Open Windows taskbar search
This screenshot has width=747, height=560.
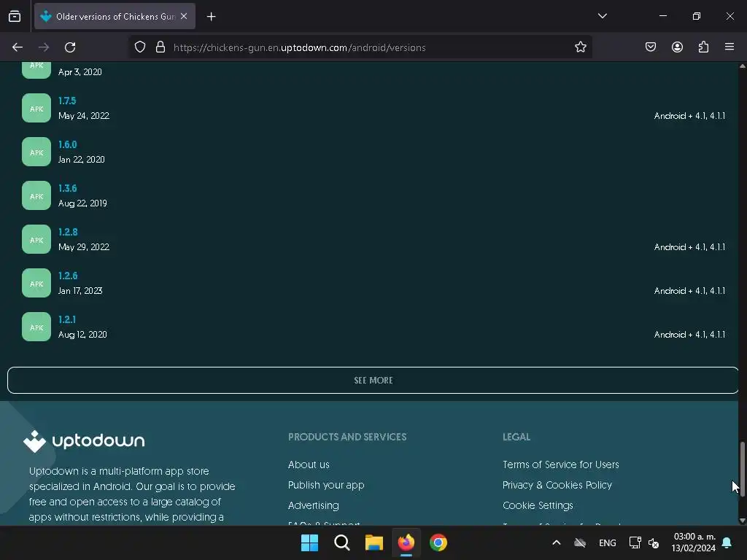tap(342, 542)
